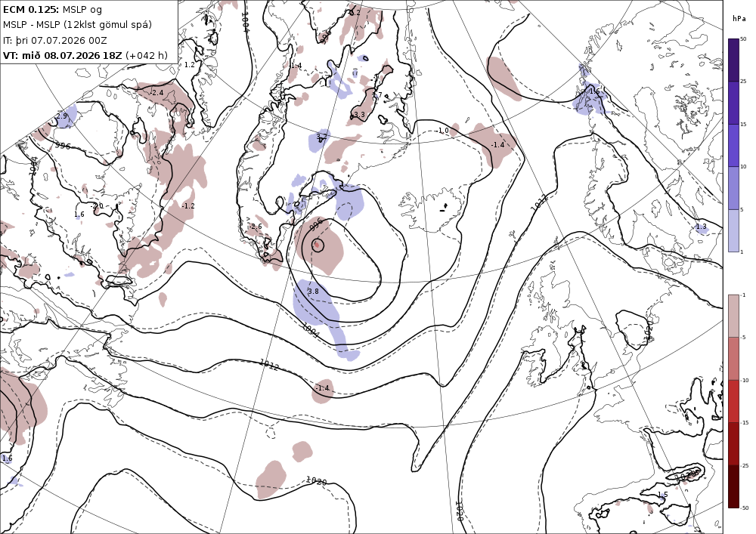Click the '-2.6' label on southern Greenland
The height and width of the screenshot is (534, 756).
point(256,227)
